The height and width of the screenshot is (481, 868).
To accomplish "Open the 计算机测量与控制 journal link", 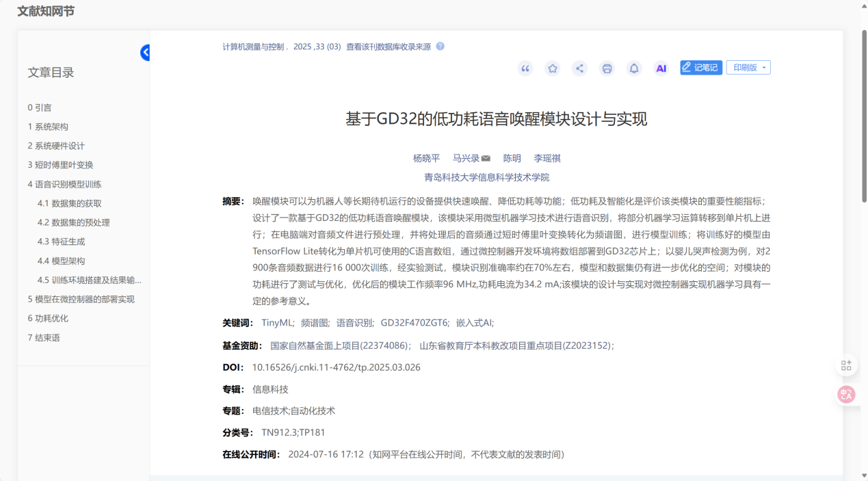I will click(252, 47).
